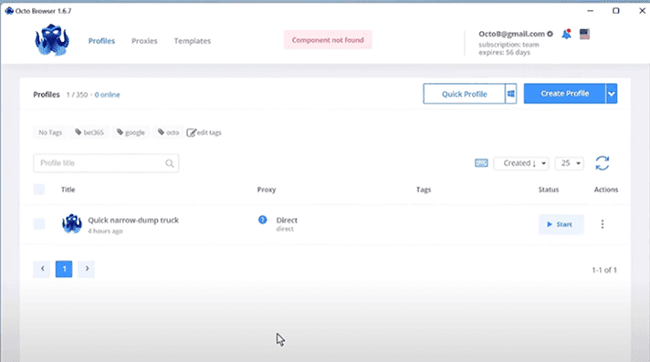Select page 1 in pagination

click(x=64, y=269)
